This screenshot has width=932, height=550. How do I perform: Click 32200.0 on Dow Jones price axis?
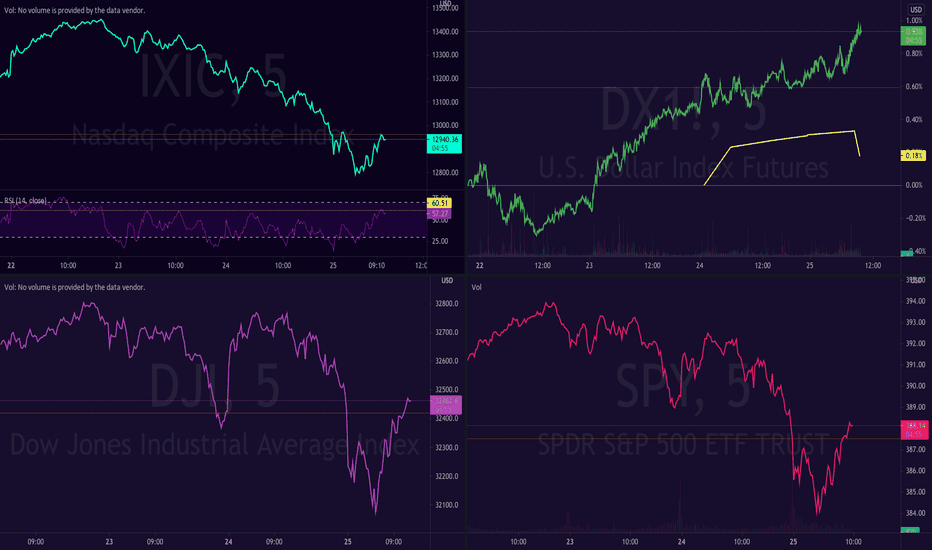(447, 476)
